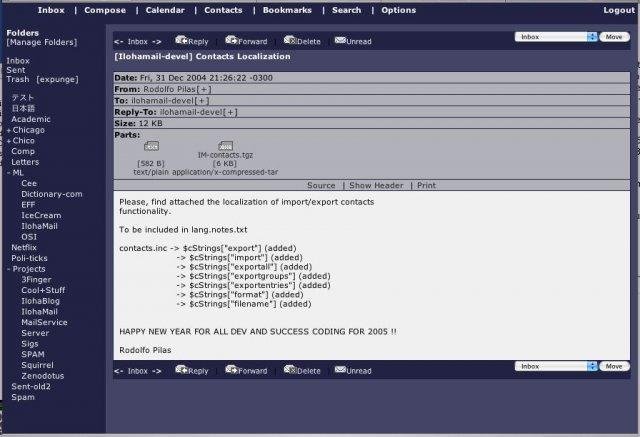640x437 pixels.
Task: Open the Trash folder in sidebar
Action: tap(18, 79)
